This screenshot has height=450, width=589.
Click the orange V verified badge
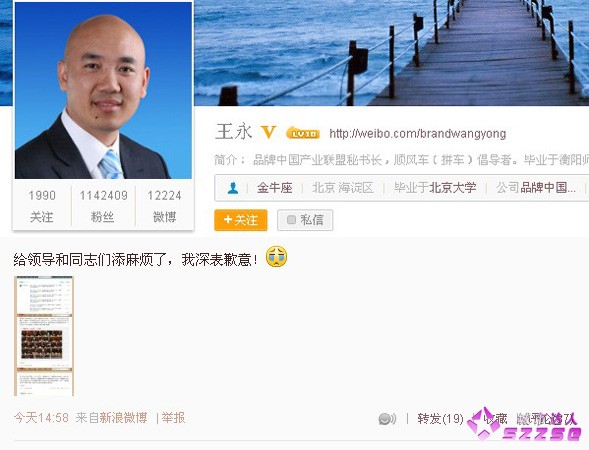[x=269, y=132]
